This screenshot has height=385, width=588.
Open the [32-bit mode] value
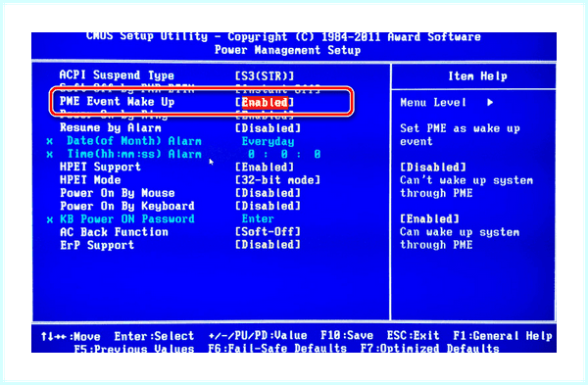pyautogui.click(x=277, y=180)
